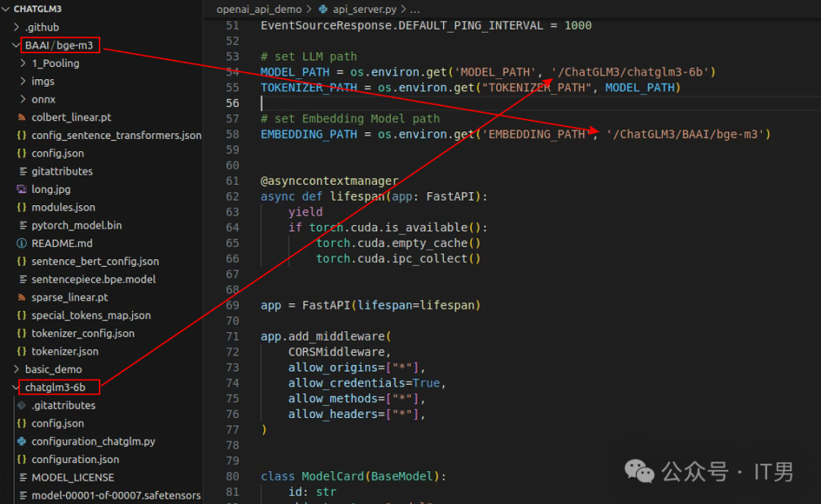821x504 pixels.
Task: Select openai_api_demo in the breadcrumb
Action: click(x=258, y=9)
